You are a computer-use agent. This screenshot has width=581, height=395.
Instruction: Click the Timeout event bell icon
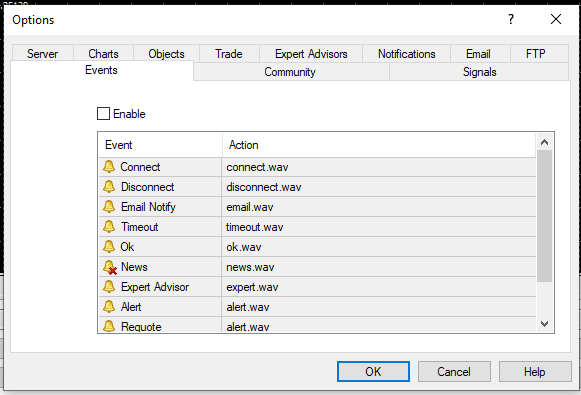[109, 227]
